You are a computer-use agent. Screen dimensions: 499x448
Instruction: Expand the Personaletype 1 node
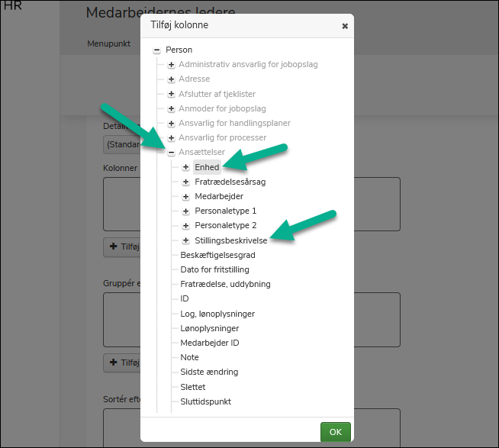(x=186, y=211)
